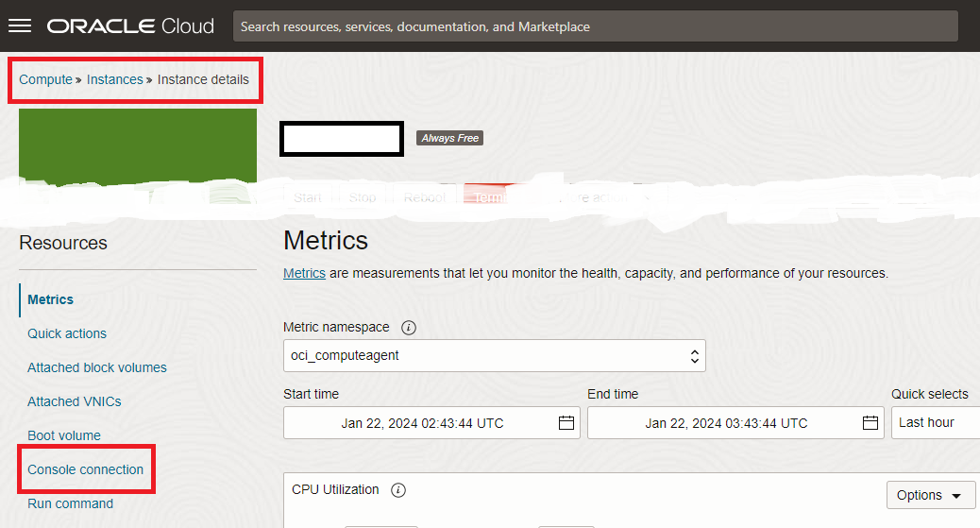Open Attached block volumes section
The image size is (980, 528).
97,367
